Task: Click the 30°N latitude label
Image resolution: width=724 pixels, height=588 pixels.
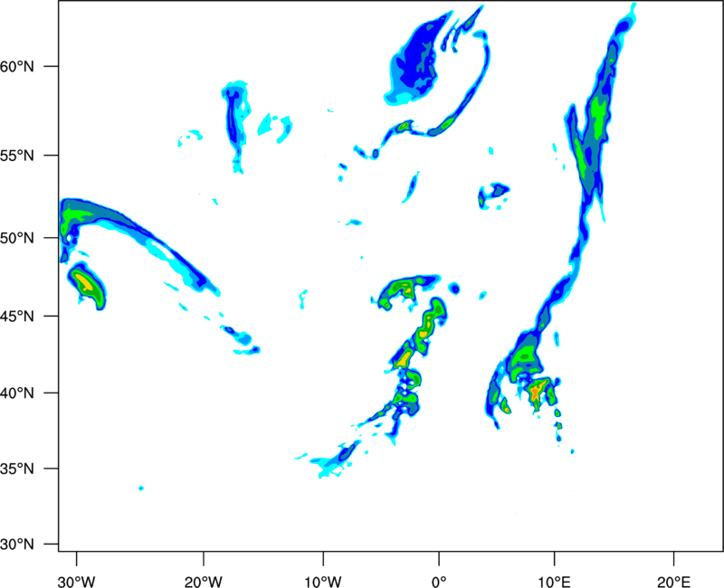Action: (x=17, y=545)
